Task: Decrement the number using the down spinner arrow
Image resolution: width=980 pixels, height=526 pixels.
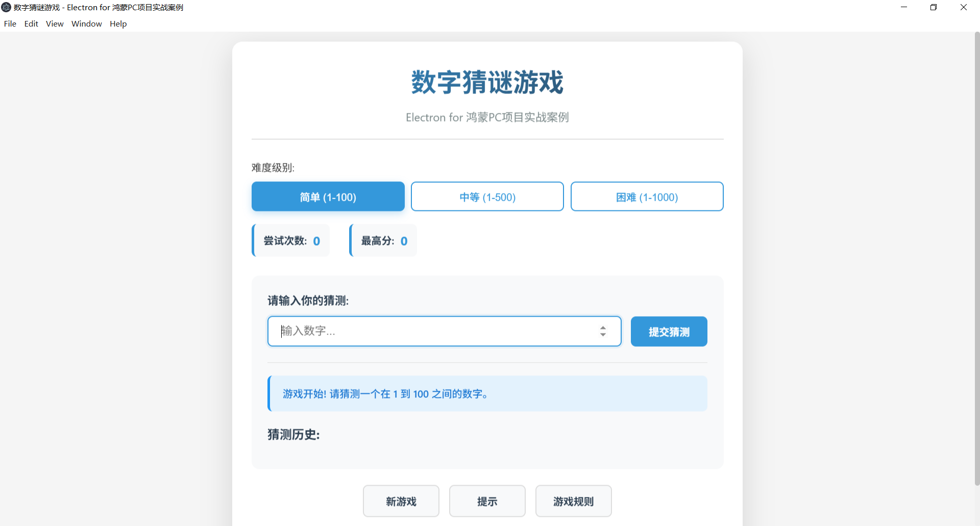Action: click(603, 335)
